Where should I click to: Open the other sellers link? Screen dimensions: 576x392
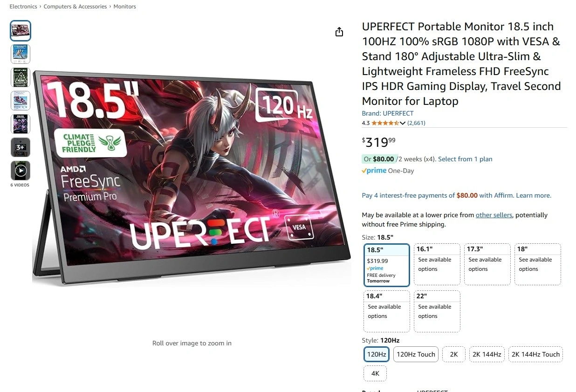tap(494, 215)
